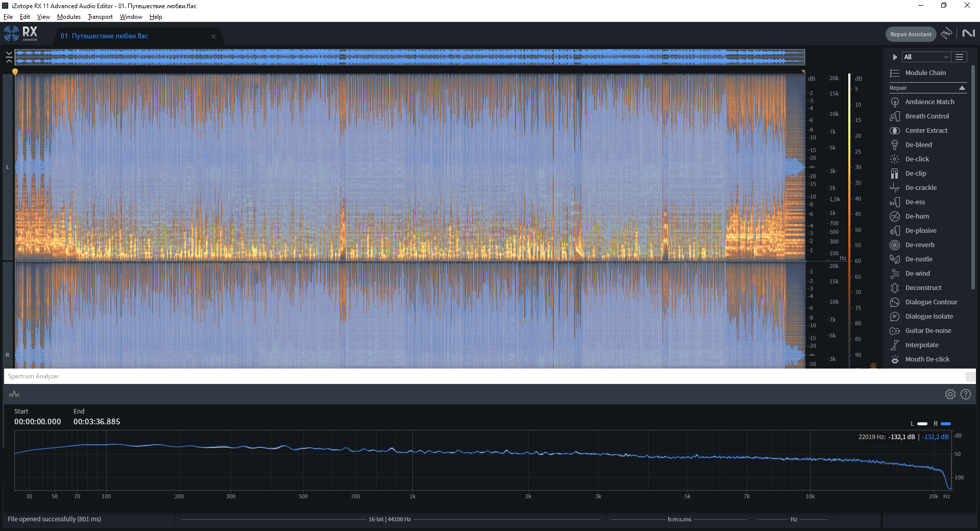The image size is (980, 531).
Task: Collapse the Repair module category
Action: 962,88
